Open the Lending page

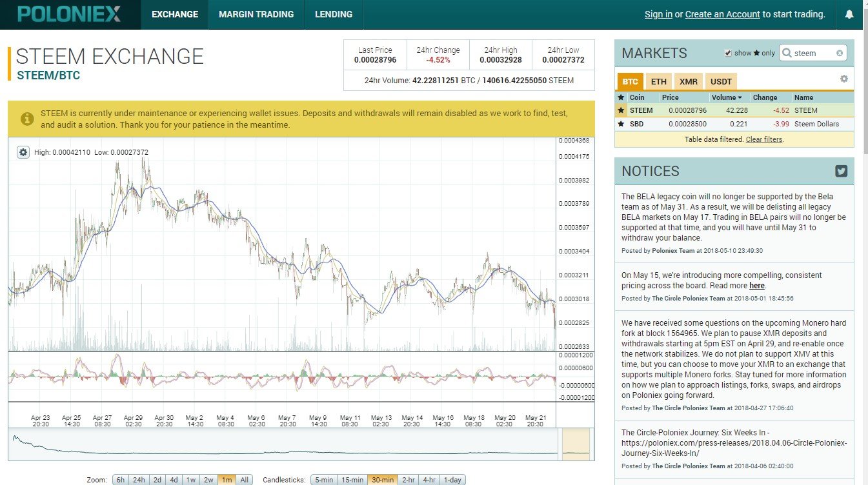pyautogui.click(x=334, y=14)
